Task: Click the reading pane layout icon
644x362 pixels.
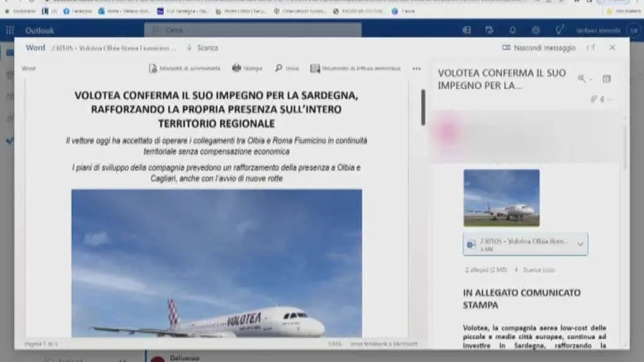Action: click(606, 79)
